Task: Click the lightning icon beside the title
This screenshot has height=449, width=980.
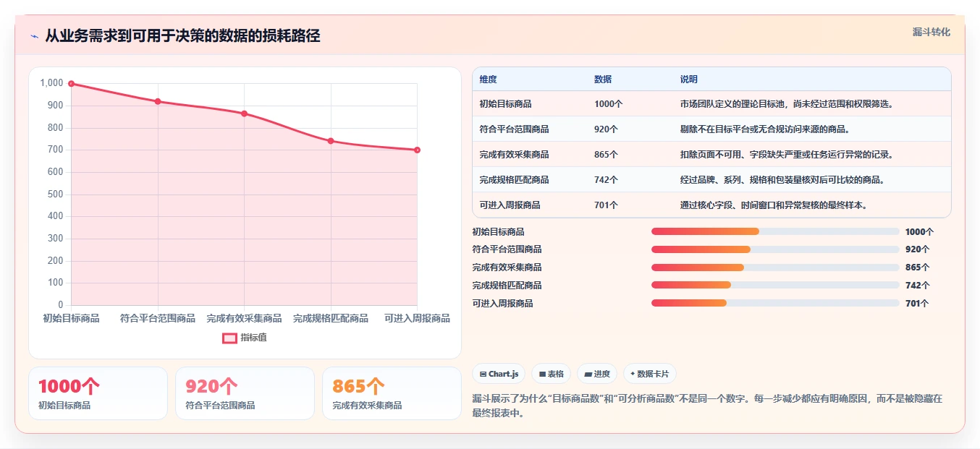Action: pyautogui.click(x=34, y=36)
